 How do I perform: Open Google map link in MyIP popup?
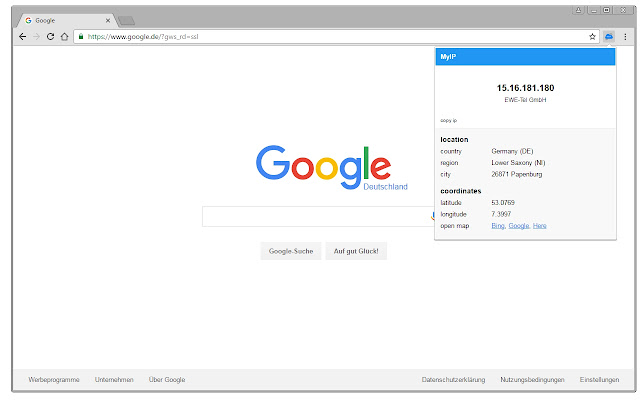click(519, 226)
